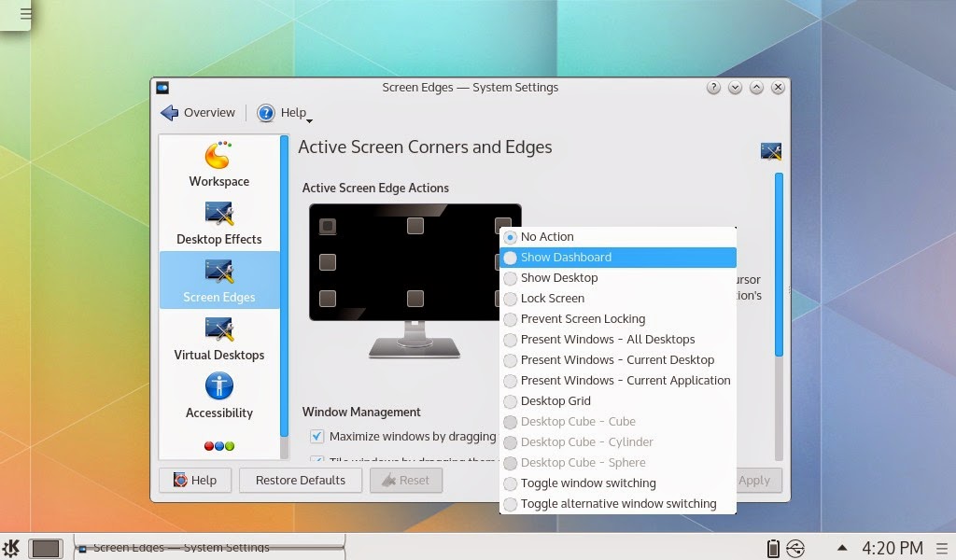Click the window menu icon in titlebar

point(162,88)
